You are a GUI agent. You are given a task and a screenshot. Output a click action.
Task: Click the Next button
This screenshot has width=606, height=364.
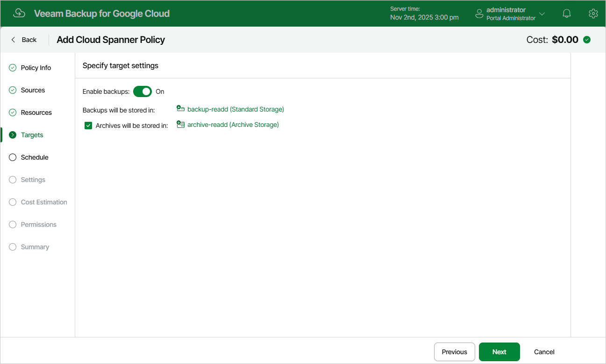click(499, 352)
